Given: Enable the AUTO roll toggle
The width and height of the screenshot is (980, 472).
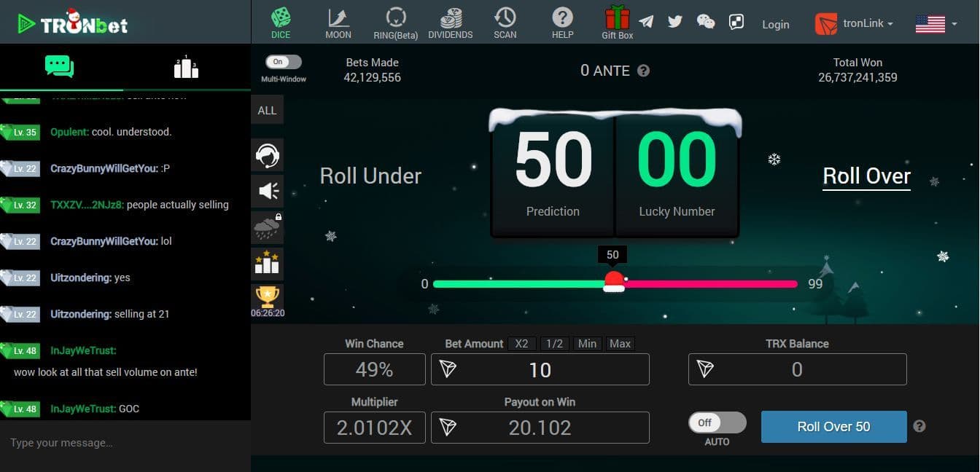Looking at the screenshot, I should coord(717,422).
